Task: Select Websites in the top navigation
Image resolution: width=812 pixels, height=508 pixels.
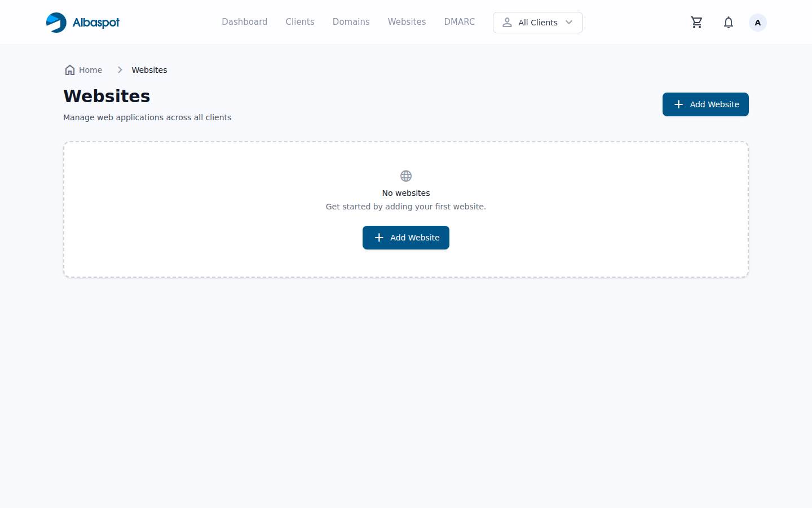Action: [407, 22]
